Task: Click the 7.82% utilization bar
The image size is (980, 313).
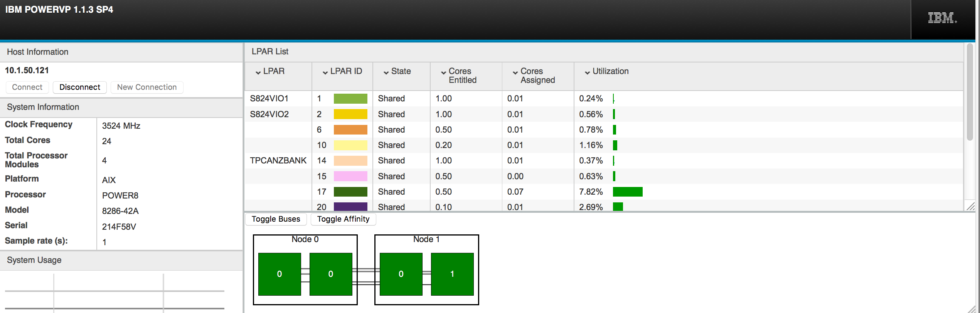Action: click(628, 192)
